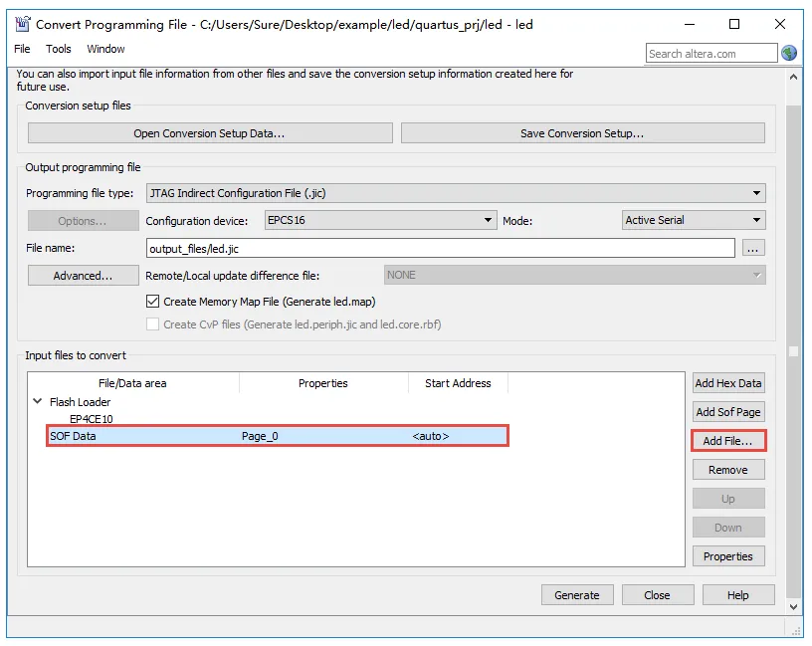812x646 pixels.
Task: Click the Add File button
Action: pos(728,441)
